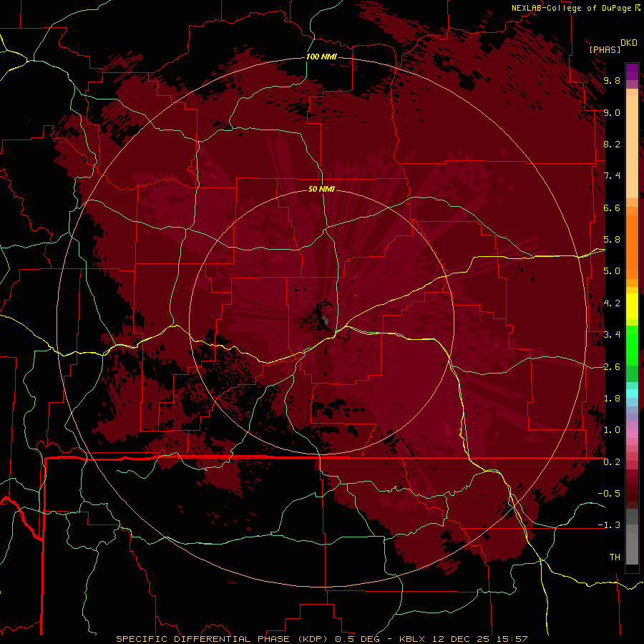Viewport: 644px width, 644px height.
Task: Click the 2.6 legend value
Action: point(612,367)
